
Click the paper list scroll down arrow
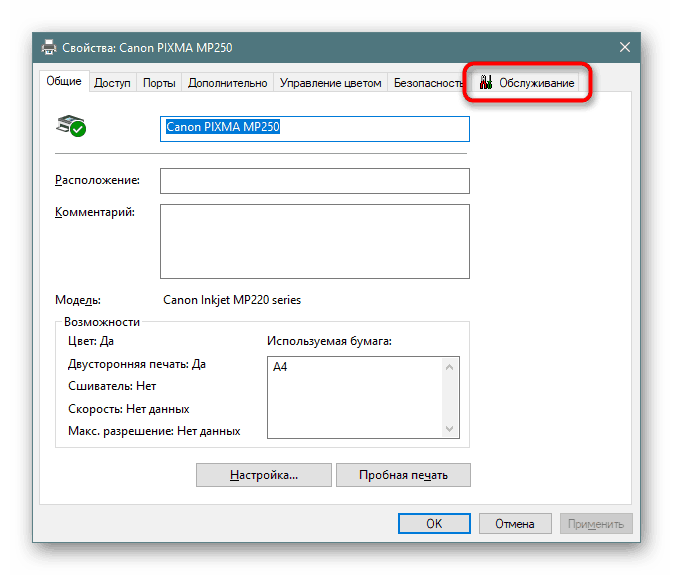(452, 427)
